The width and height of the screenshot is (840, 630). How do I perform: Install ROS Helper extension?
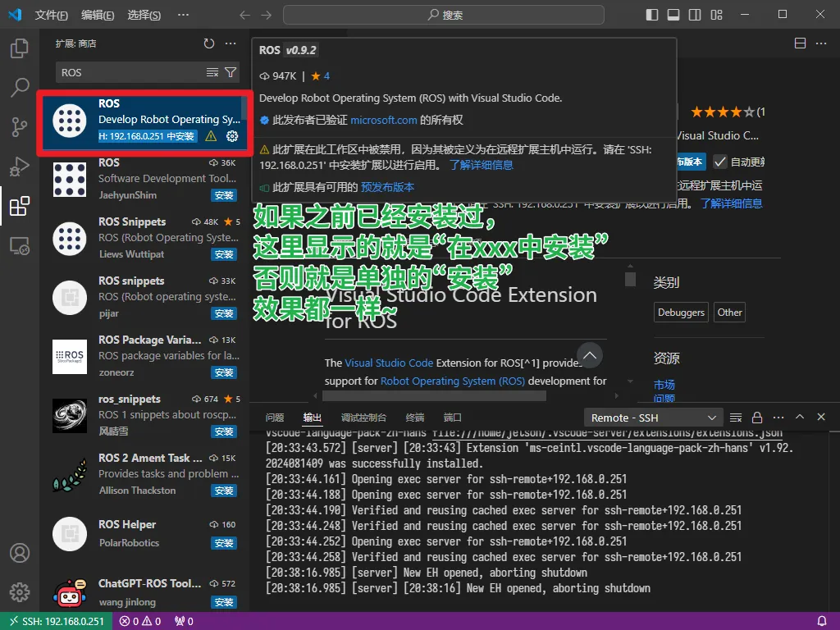(x=224, y=543)
